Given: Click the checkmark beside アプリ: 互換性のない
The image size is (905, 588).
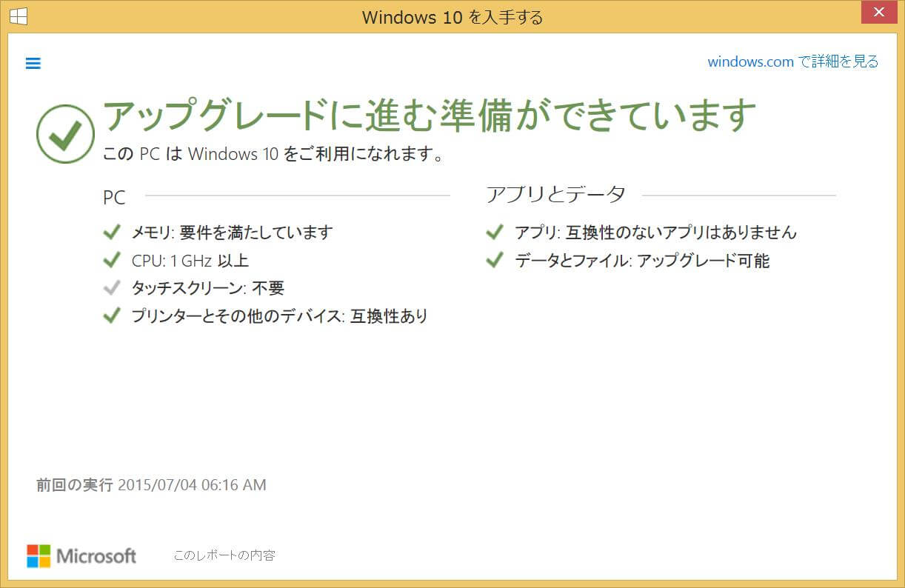Looking at the screenshot, I should point(495,233).
